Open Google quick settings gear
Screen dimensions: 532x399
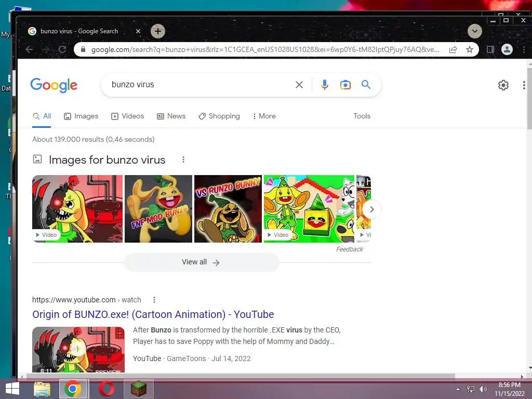tap(503, 85)
